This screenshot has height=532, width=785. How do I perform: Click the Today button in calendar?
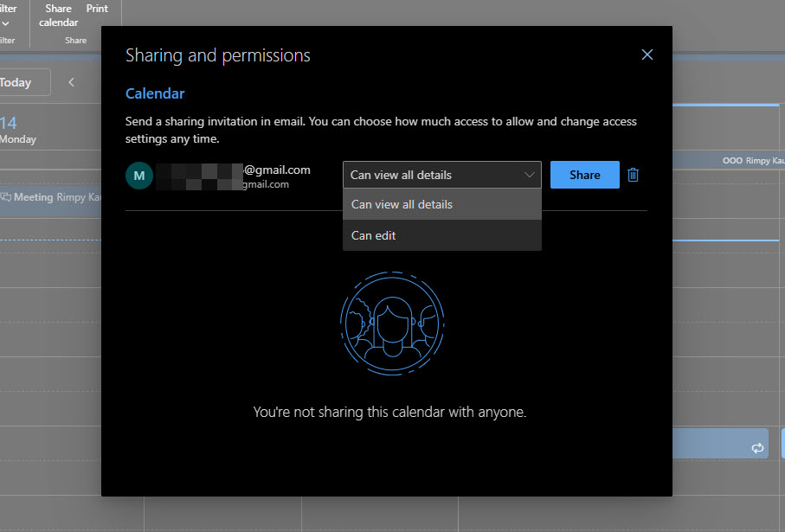click(x=24, y=82)
